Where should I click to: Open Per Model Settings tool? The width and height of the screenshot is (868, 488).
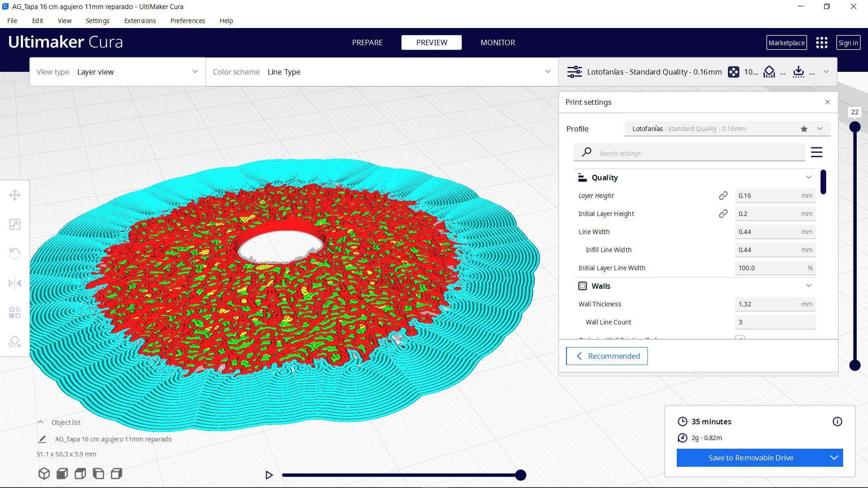pos(15,312)
